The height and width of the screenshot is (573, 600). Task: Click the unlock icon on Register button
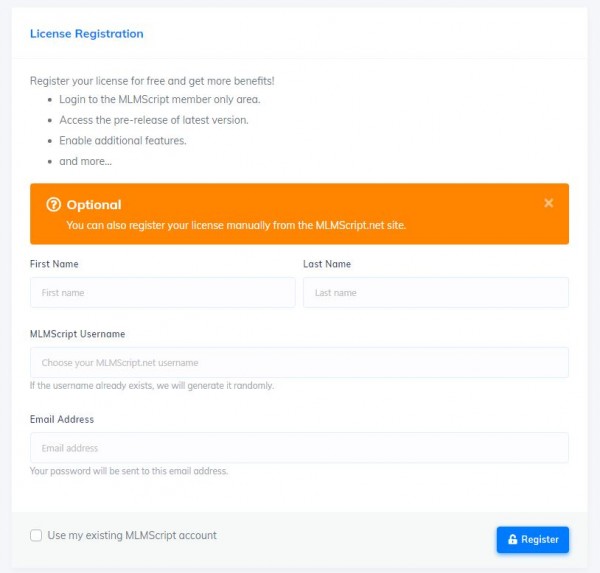(512, 539)
